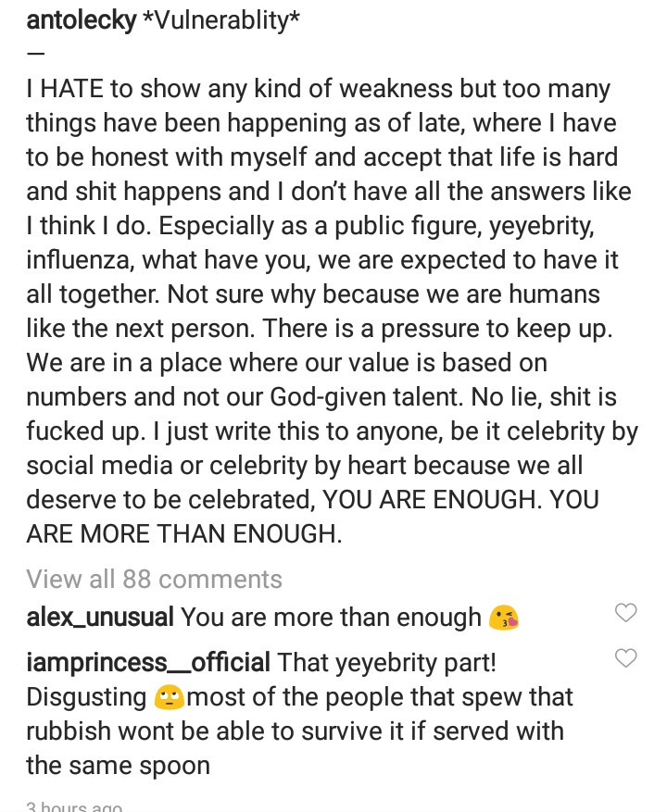Tap heart icon beside iamprincess__official comment

tap(626, 658)
